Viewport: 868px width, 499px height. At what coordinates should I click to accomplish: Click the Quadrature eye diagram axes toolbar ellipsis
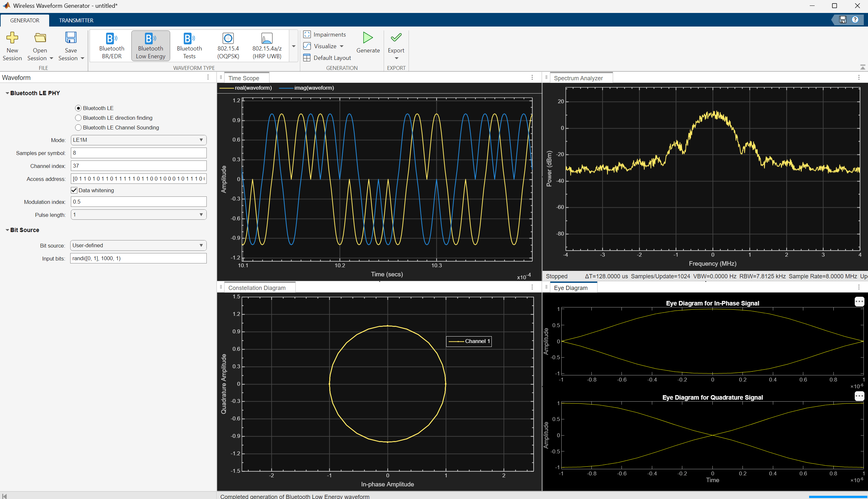[859, 396]
